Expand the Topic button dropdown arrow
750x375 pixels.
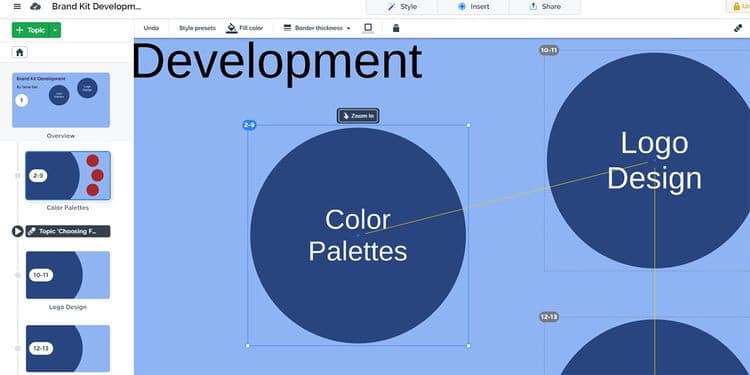pos(55,30)
